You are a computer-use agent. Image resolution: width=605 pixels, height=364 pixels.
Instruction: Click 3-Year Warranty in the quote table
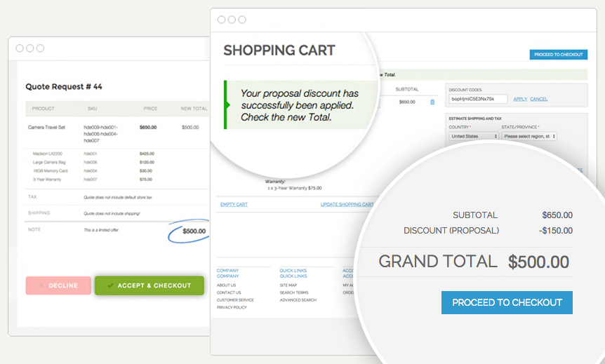47,180
